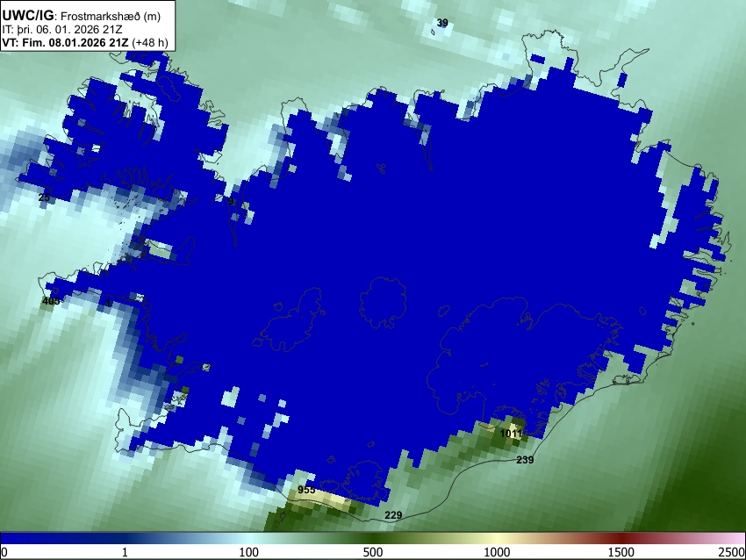Click the 'VT: Fim. 08.01.2026 21Z (+48 h)' line
The height and width of the screenshot is (560, 746).
[84, 42]
